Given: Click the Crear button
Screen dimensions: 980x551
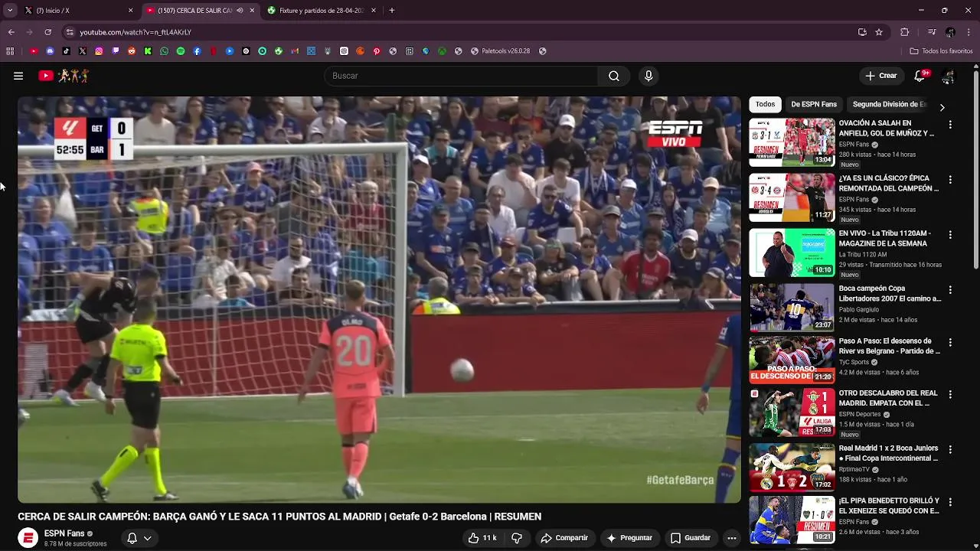Looking at the screenshot, I should (880, 76).
